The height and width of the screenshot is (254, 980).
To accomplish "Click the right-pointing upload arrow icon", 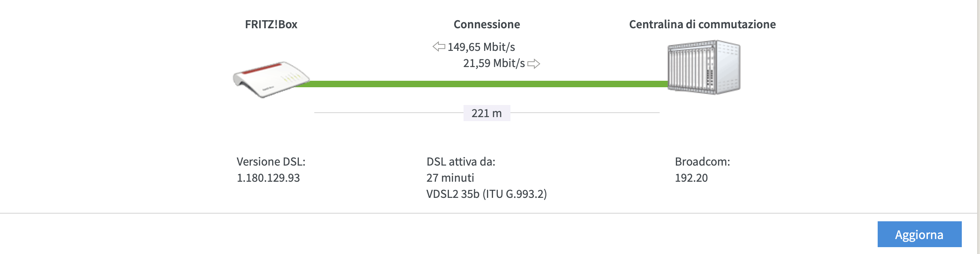I will pos(534,64).
